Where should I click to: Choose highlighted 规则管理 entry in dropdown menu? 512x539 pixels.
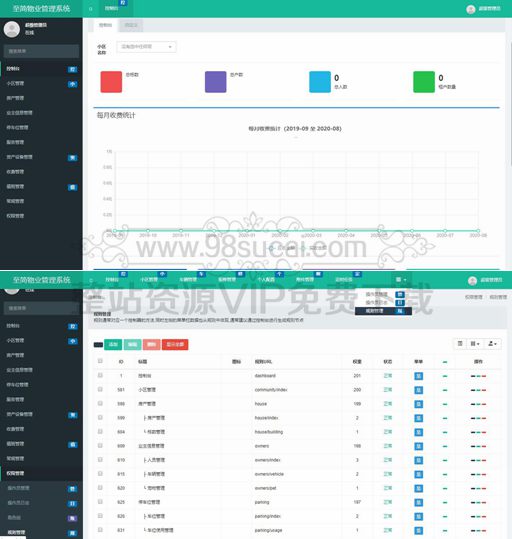383,311
